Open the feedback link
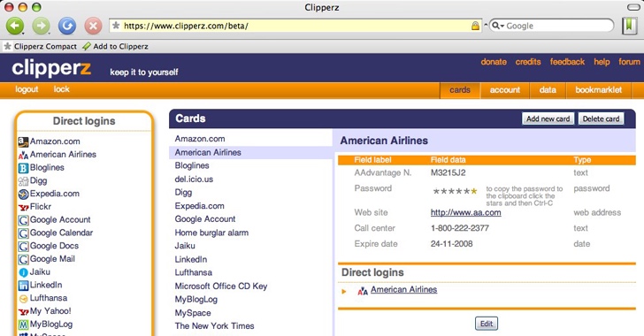The width and height of the screenshot is (644, 336). [x=567, y=62]
